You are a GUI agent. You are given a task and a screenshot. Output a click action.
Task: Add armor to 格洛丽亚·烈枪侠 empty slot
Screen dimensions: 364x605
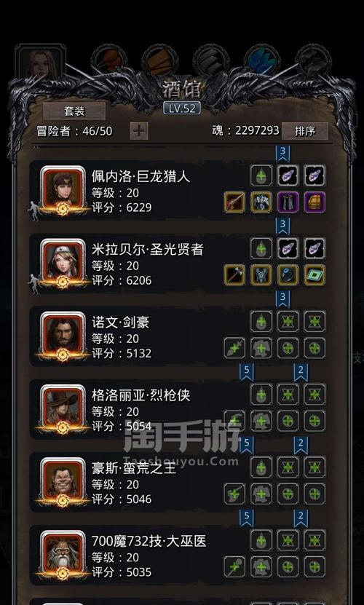(x=261, y=421)
